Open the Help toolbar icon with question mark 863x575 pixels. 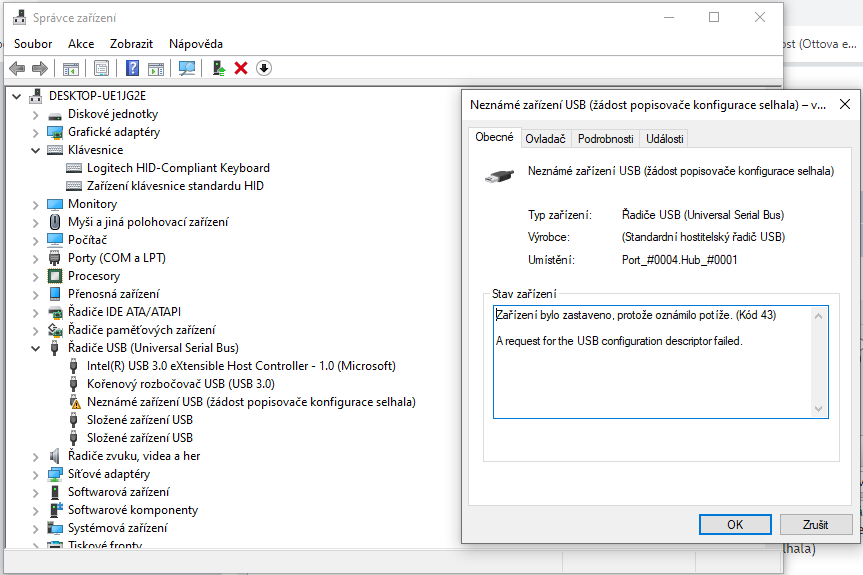[x=132, y=68]
